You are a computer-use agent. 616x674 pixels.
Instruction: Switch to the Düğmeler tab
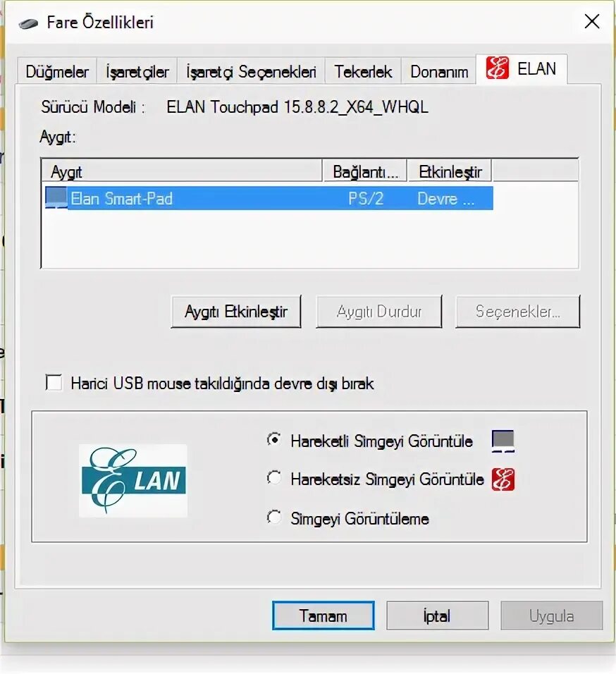(56, 71)
